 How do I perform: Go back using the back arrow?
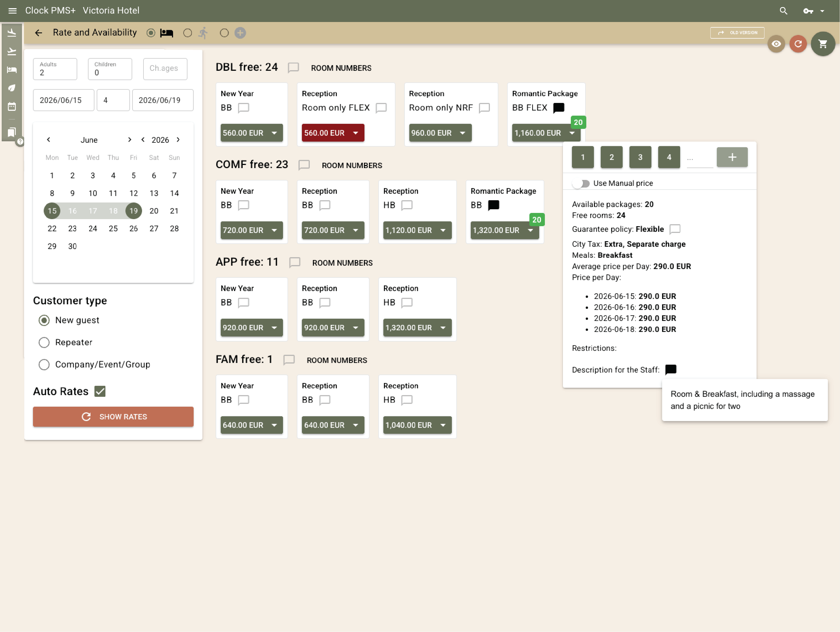[x=38, y=33]
